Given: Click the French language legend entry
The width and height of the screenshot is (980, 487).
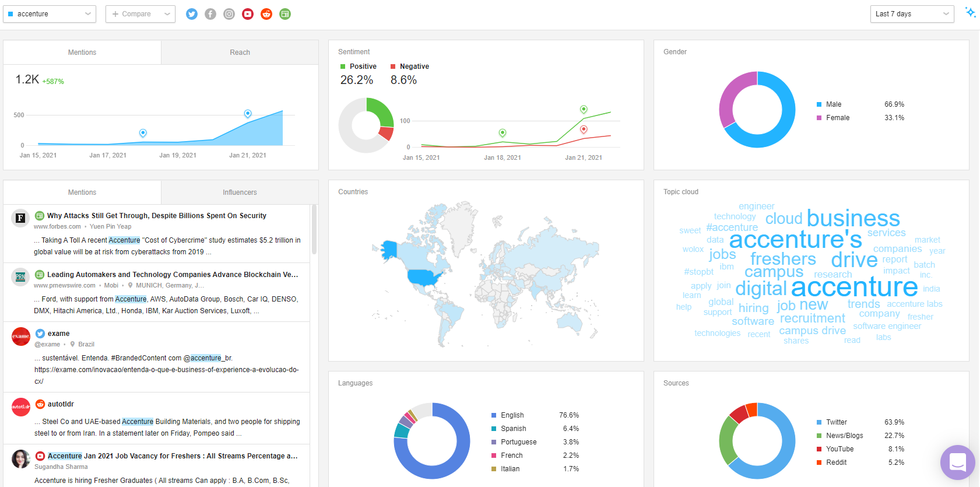Looking at the screenshot, I should pos(535,456).
